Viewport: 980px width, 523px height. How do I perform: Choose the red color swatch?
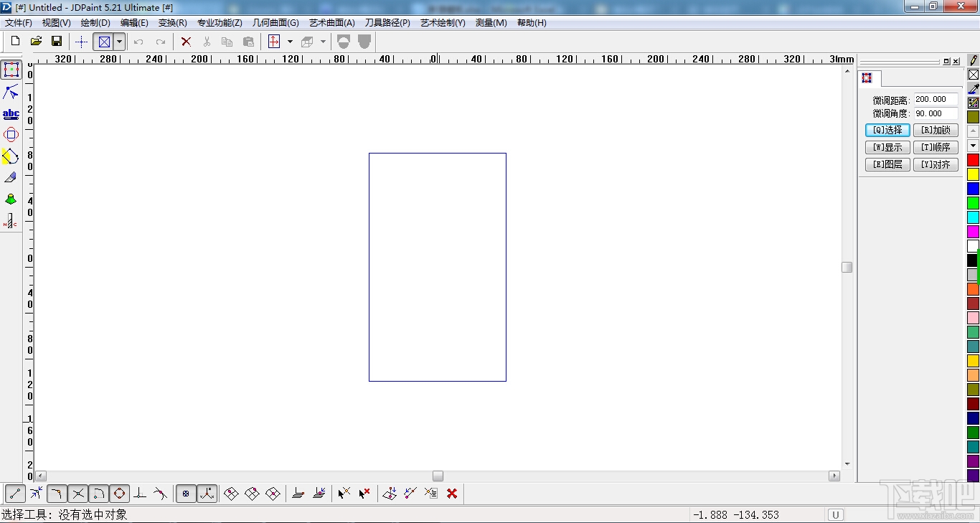973,160
